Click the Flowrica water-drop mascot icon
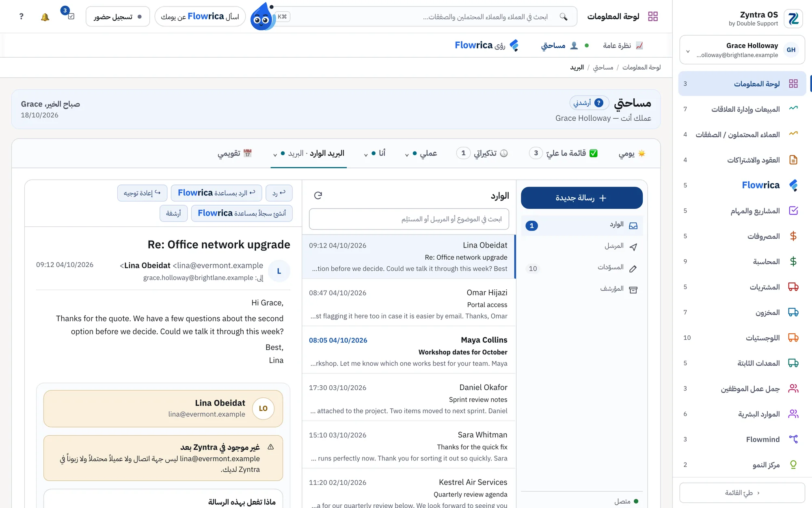This screenshot has height=508, width=812. click(x=262, y=17)
